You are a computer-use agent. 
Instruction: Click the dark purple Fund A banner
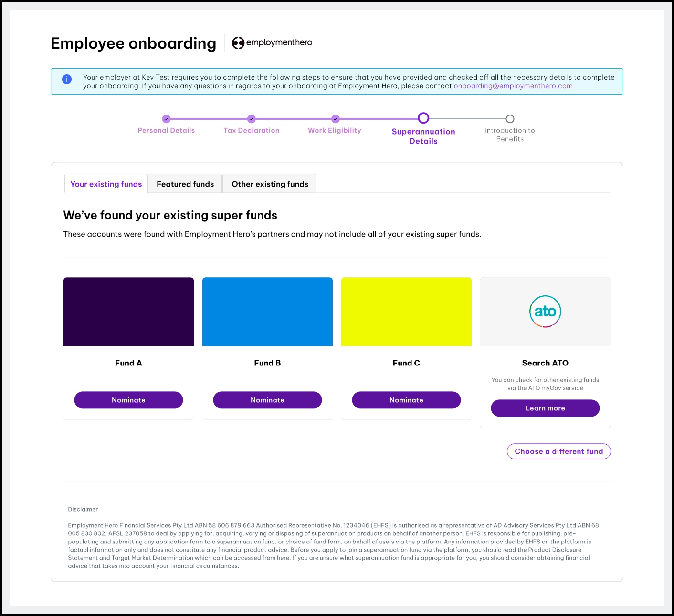pyautogui.click(x=128, y=312)
